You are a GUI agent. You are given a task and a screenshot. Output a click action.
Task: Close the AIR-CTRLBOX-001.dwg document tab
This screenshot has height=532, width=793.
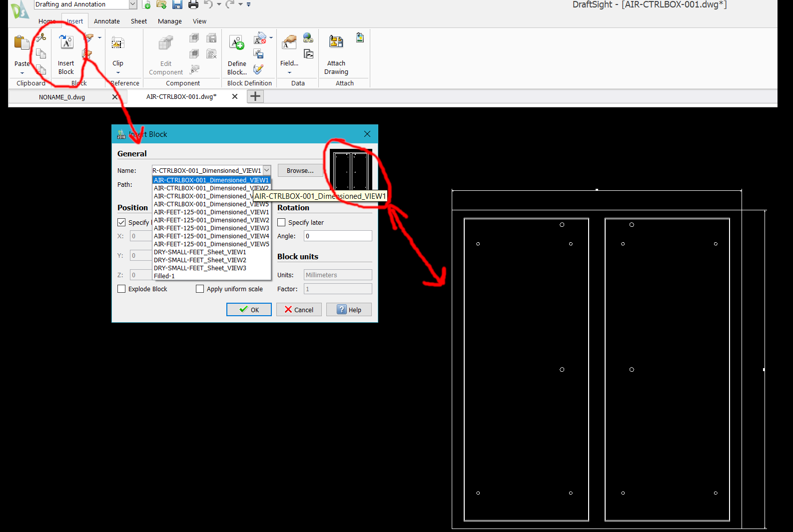point(235,96)
